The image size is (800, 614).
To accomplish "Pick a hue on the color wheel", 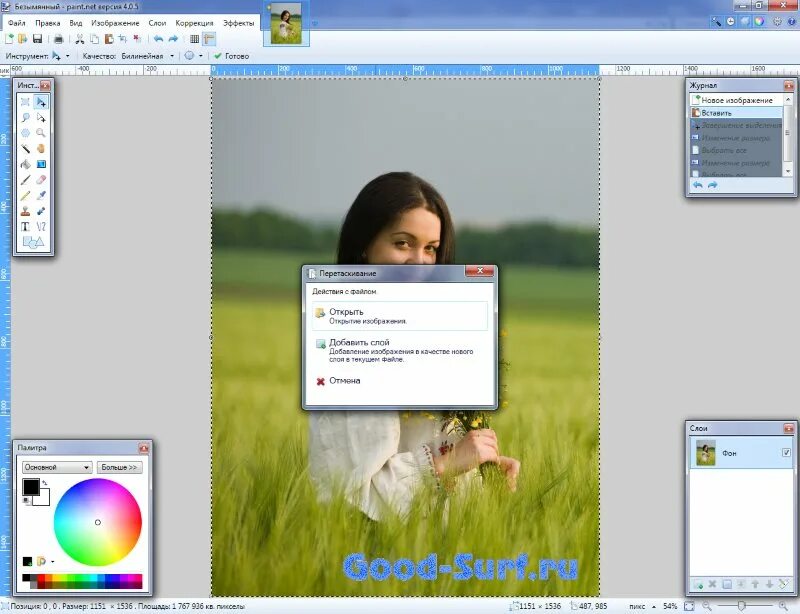I will (97, 522).
